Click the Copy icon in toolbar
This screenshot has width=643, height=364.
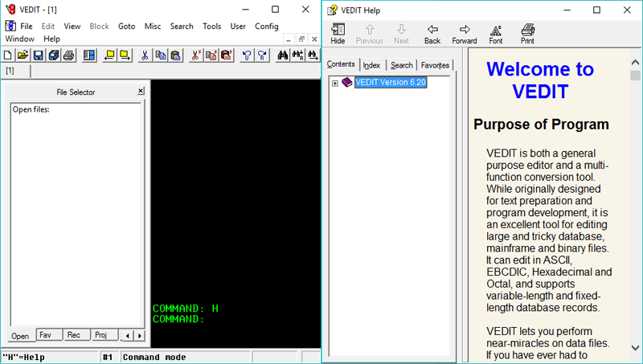tap(160, 55)
